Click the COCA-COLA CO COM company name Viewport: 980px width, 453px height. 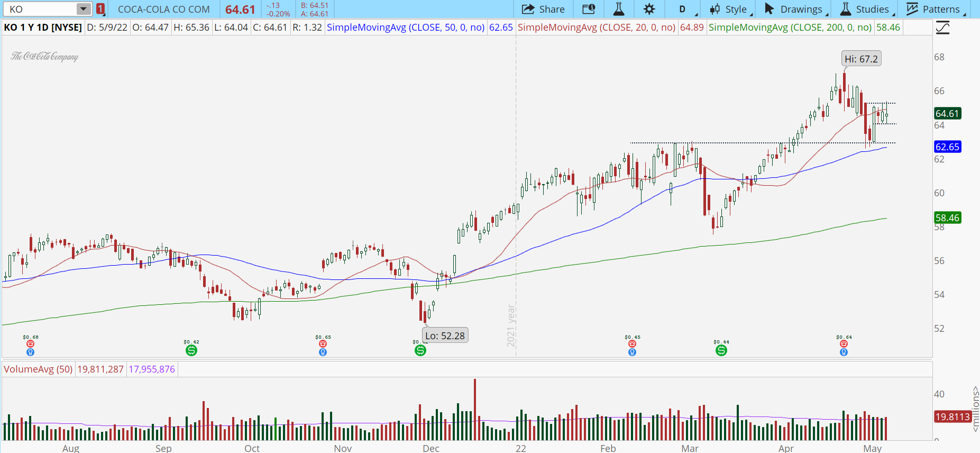pos(164,9)
